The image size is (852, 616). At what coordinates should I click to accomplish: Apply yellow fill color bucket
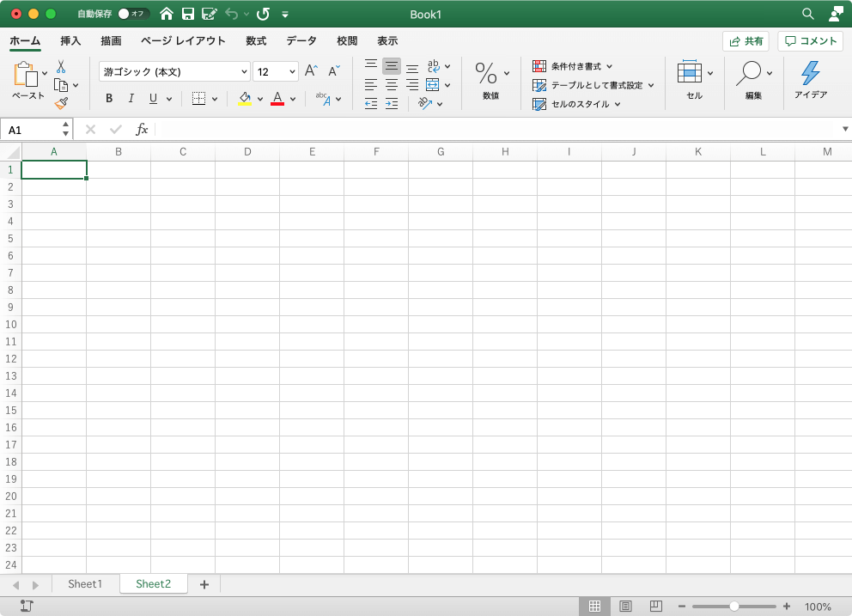point(245,99)
